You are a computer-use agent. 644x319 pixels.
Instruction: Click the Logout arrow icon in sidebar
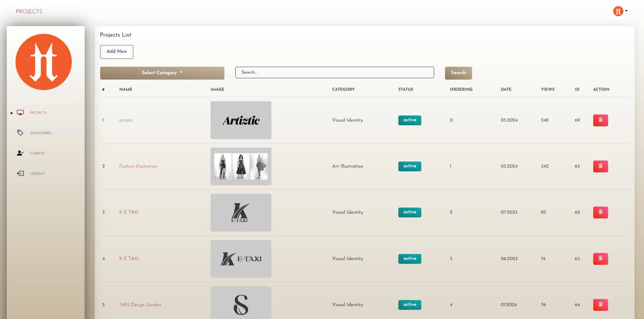pos(20,173)
